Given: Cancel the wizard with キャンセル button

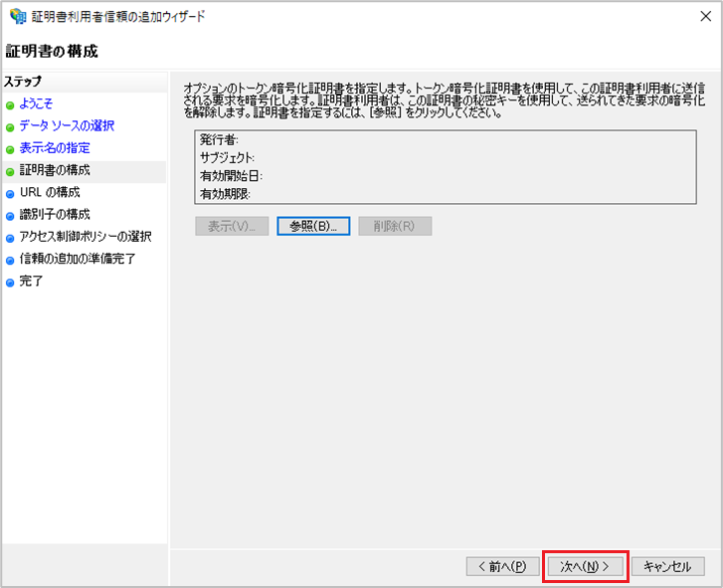Looking at the screenshot, I should [x=667, y=566].
